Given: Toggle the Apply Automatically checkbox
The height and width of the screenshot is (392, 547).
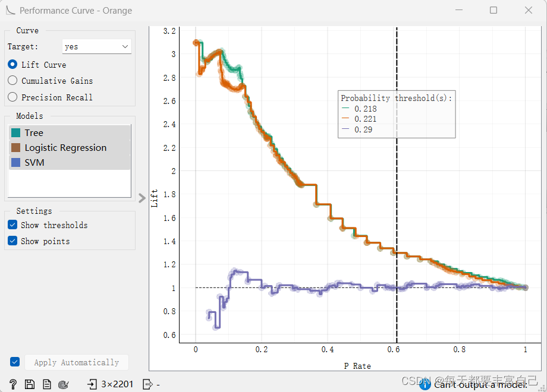Looking at the screenshot, I should coord(15,362).
